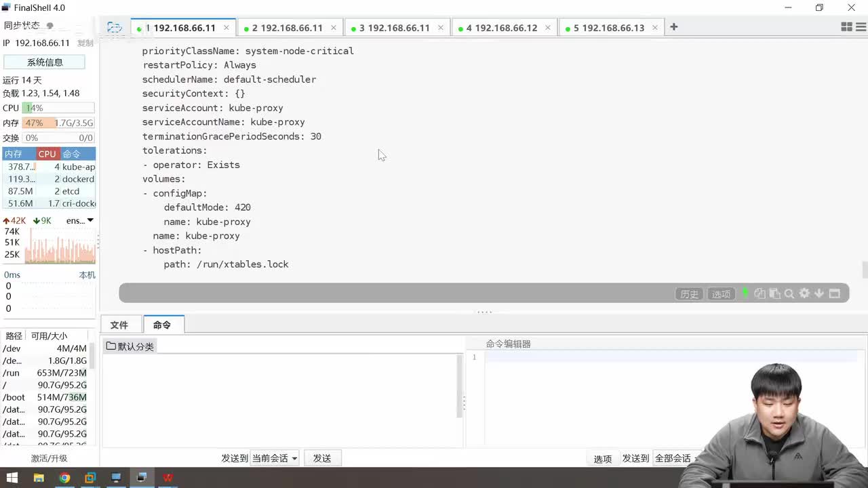Select the etcd process row
Viewport: 868px width, 488px height.
click(49, 191)
